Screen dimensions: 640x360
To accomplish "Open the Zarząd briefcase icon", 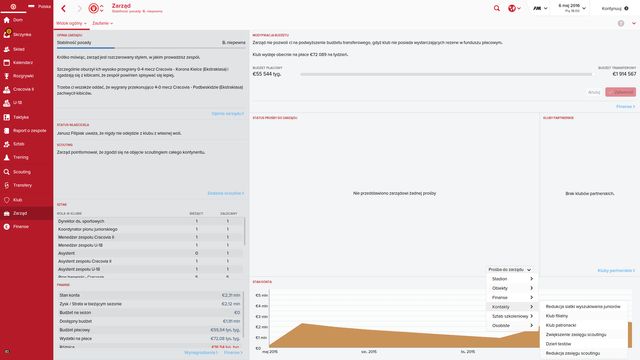I will tap(7, 213).
